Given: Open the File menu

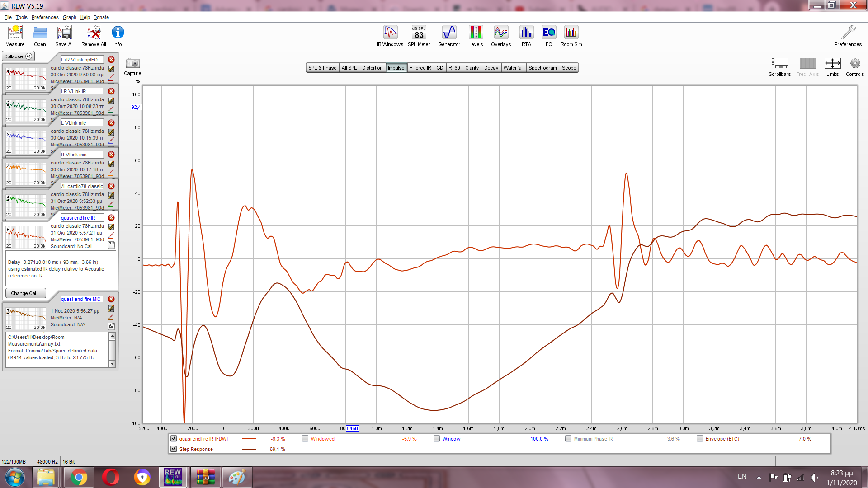Looking at the screenshot, I should [x=8, y=17].
